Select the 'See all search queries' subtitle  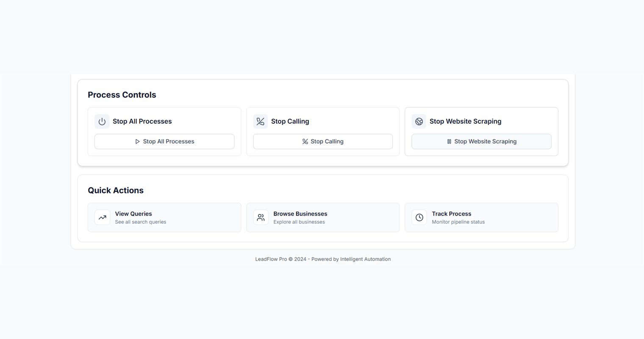[x=141, y=222]
